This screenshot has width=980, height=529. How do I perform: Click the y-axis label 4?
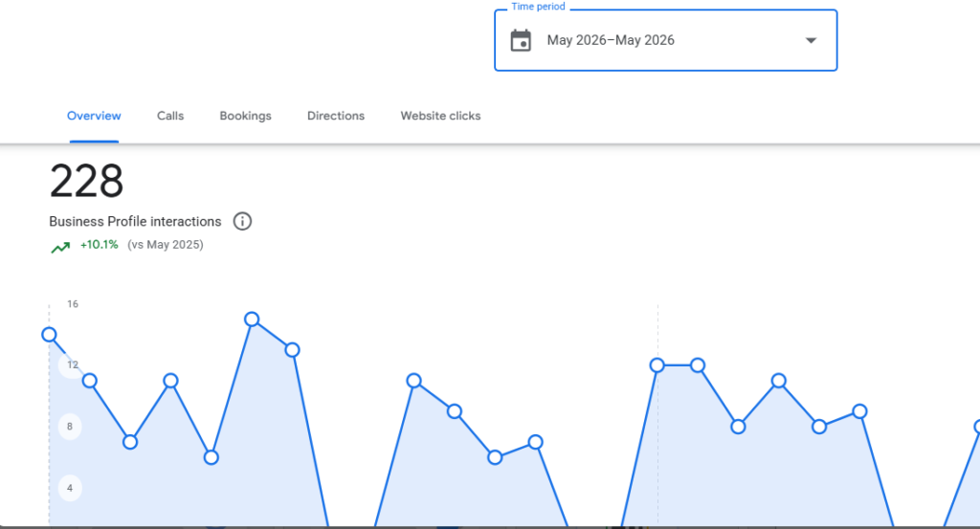[69, 488]
